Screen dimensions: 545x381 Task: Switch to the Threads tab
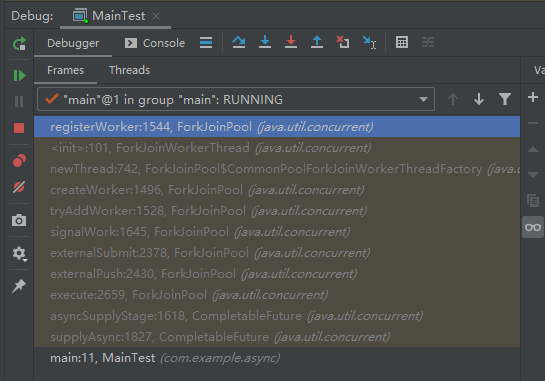(x=129, y=70)
